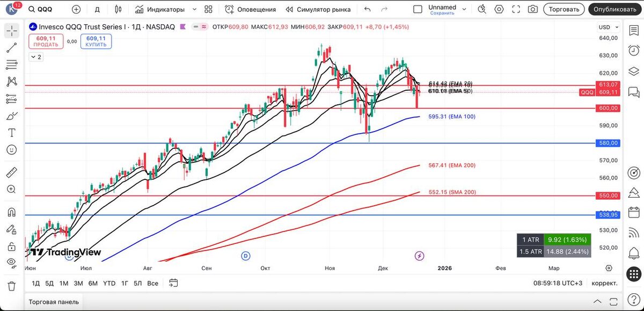The image size is (644, 311).
Task: Open the alerts clock panel in sidebar
Action: pos(633,51)
